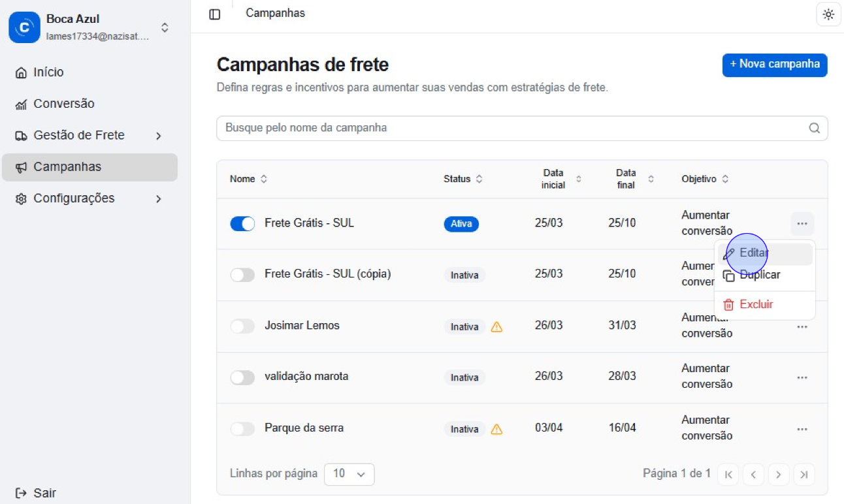Viewport: 844px width, 504px height.
Task: Focus the campaign name search field
Action: pos(510,128)
